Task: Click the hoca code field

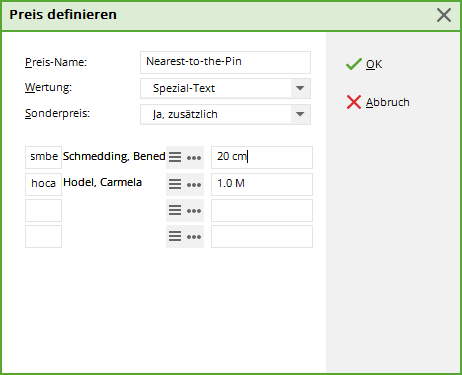Action: tap(43, 184)
